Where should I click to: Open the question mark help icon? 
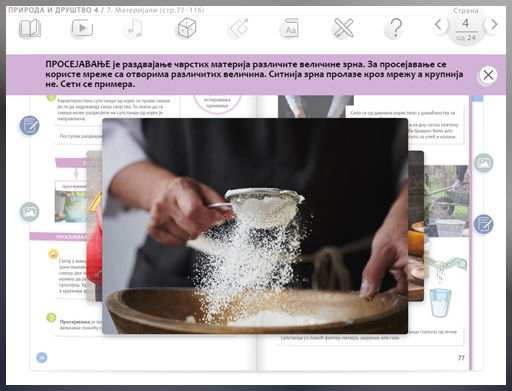click(395, 28)
